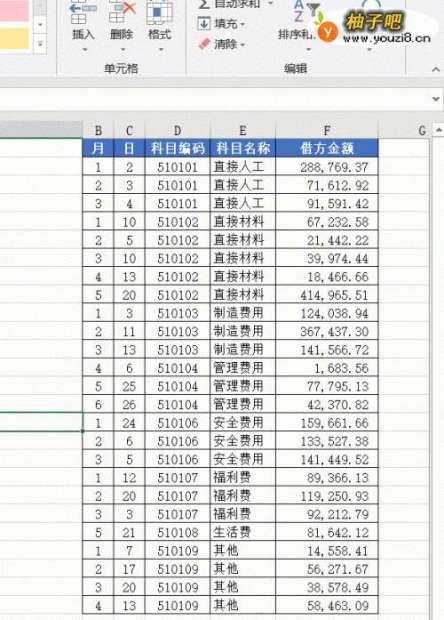Viewport: 444px width, 620px height.
Task: Click the Fill down arrow icon
Action: pyautogui.click(x=204, y=23)
